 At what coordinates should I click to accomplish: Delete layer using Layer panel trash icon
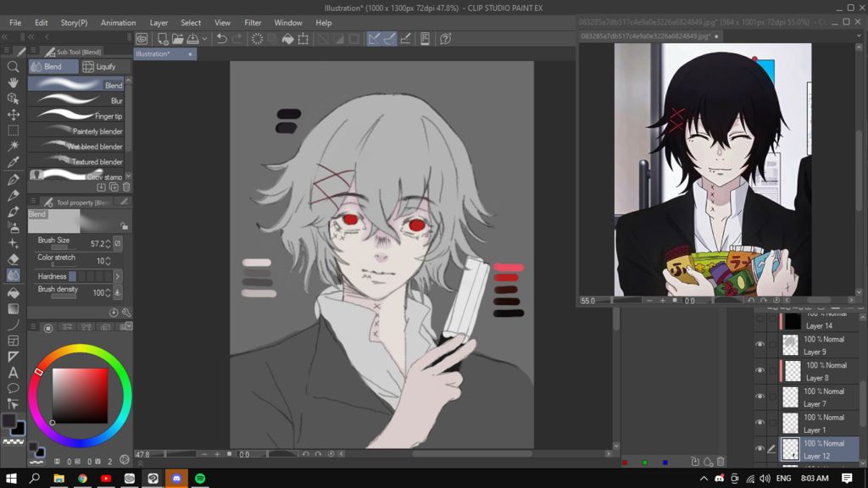coord(721,462)
